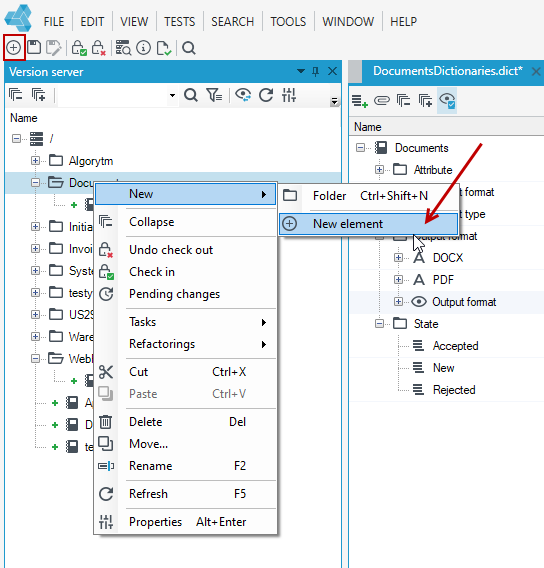Click the info circle icon in main toolbar
Viewport: 544px width, 568px height.
(x=143, y=48)
